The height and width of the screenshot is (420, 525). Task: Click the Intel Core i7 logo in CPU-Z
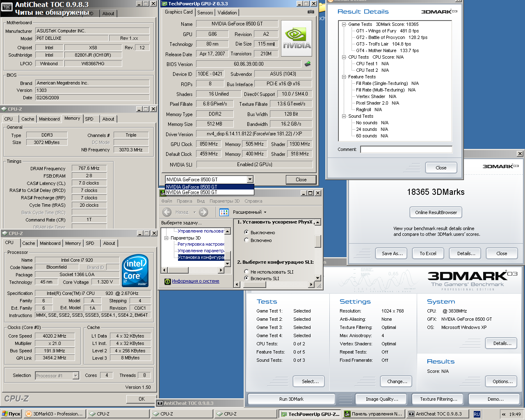135,271
